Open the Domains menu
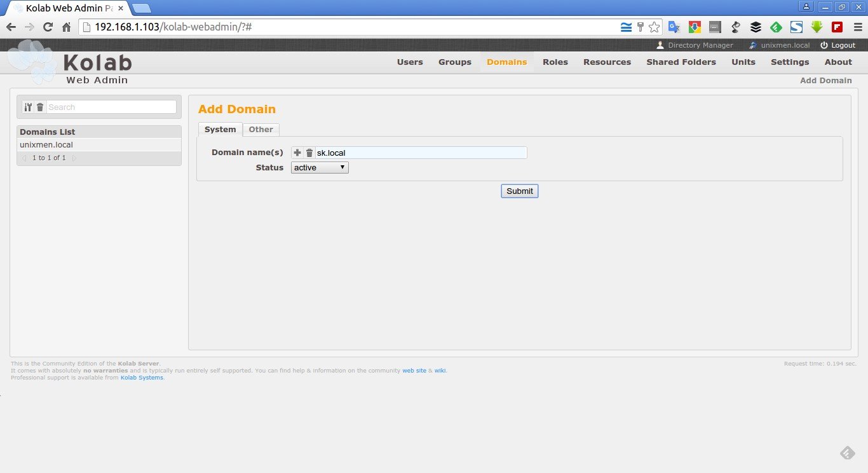This screenshot has height=473, width=868. pyautogui.click(x=507, y=62)
